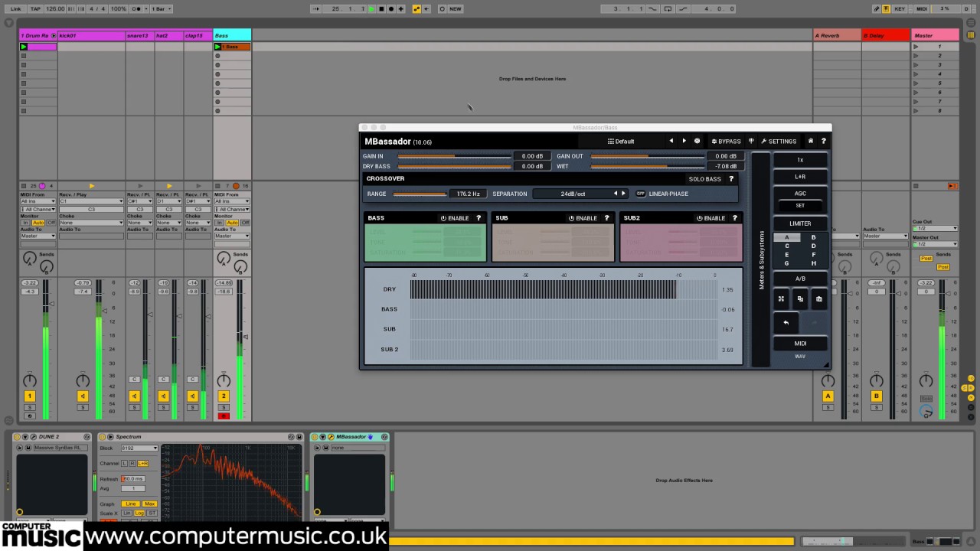This screenshot has width=980, height=551.
Task: Open MBassador home menu icon
Action: [811, 141]
